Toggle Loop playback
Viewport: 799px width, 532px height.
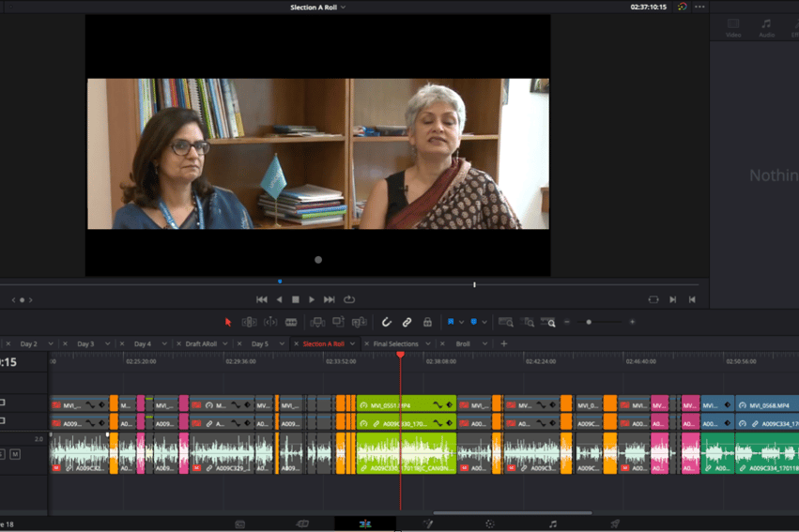pyautogui.click(x=349, y=300)
